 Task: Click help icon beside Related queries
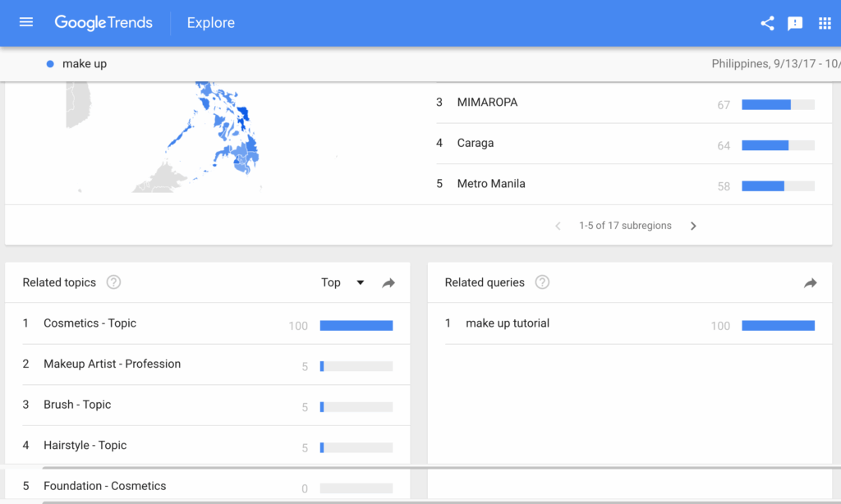coord(542,282)
